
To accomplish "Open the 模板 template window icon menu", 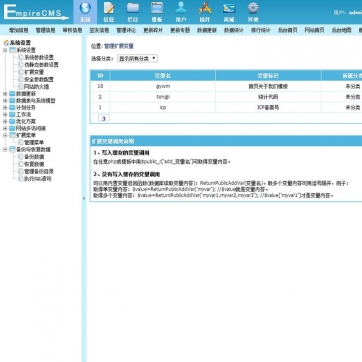I will pos(157,12).
